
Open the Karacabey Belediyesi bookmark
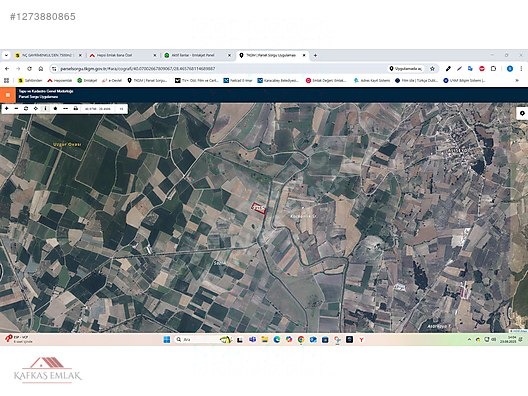278,80
